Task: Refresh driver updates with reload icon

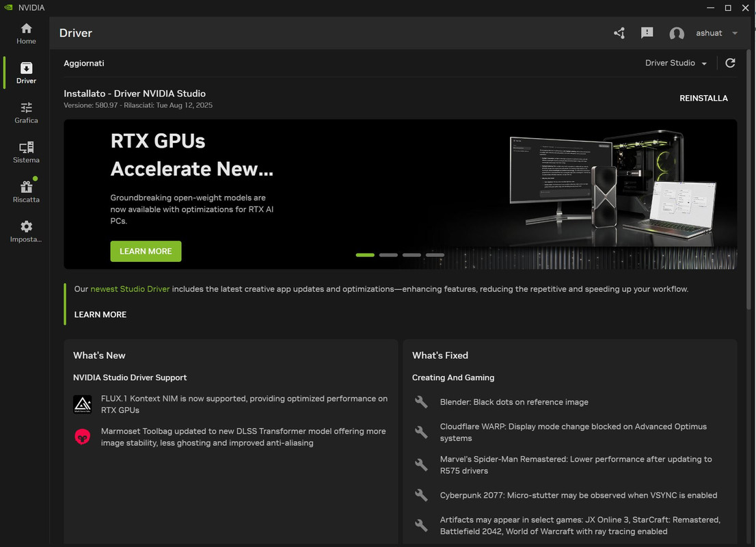Action: pyautogui.click(x=730, y=63)
